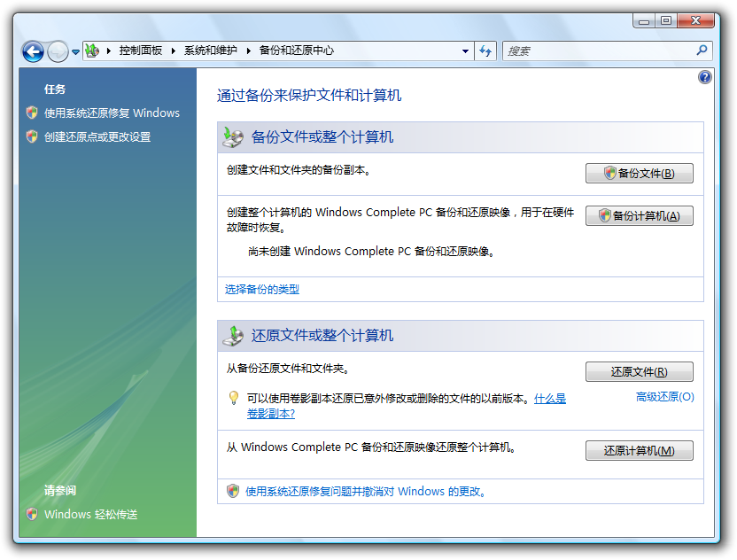This screenshot has width=737, height=560.
Task: Expand the chevron after 控制面板
Action: pyautogui.click(x=173, y=51)
